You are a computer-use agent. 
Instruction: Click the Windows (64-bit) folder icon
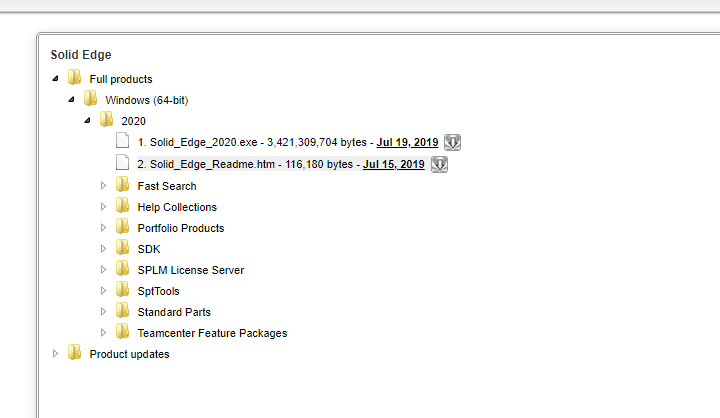coord(90,98)
